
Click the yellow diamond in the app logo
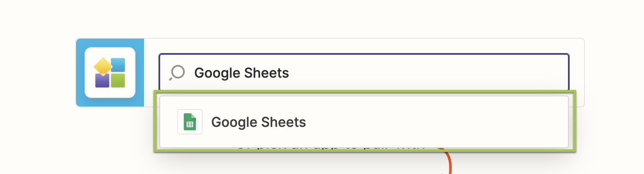point(102,66)
